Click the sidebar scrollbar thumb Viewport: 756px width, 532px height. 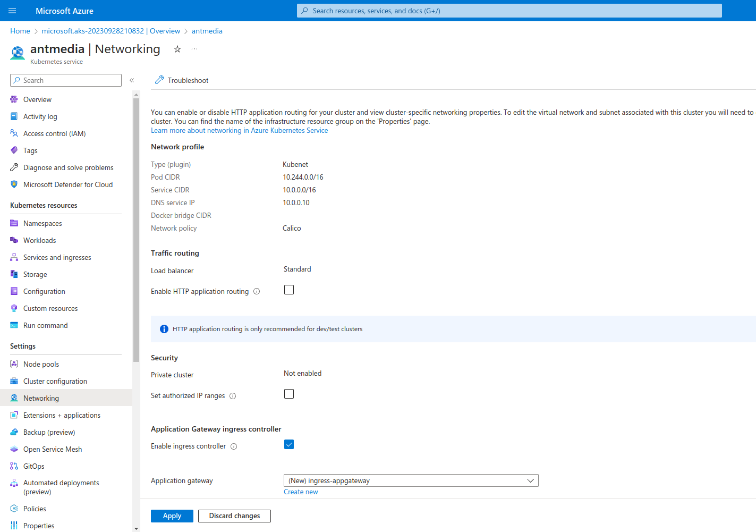coord(136,230)
